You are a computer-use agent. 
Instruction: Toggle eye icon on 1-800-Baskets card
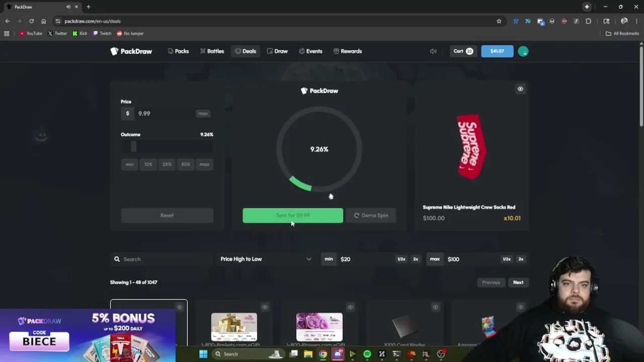(265, 307)
